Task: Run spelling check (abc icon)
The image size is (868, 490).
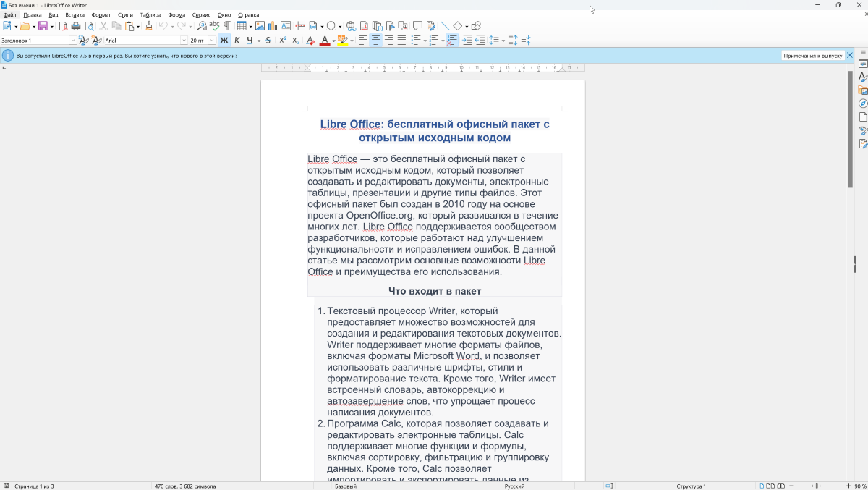Action: [x=214, y=26]
